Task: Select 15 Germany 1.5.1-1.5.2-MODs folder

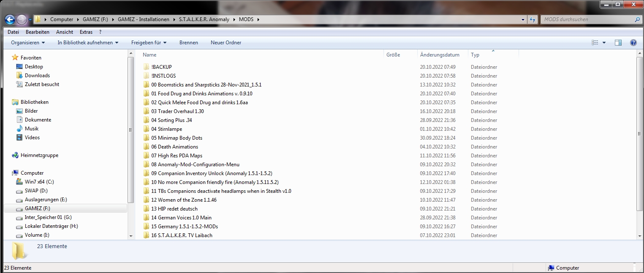Action: point(185,226)
